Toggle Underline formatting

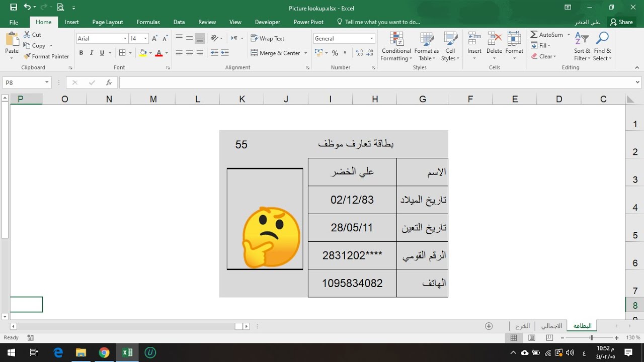[x=102, y=53]
